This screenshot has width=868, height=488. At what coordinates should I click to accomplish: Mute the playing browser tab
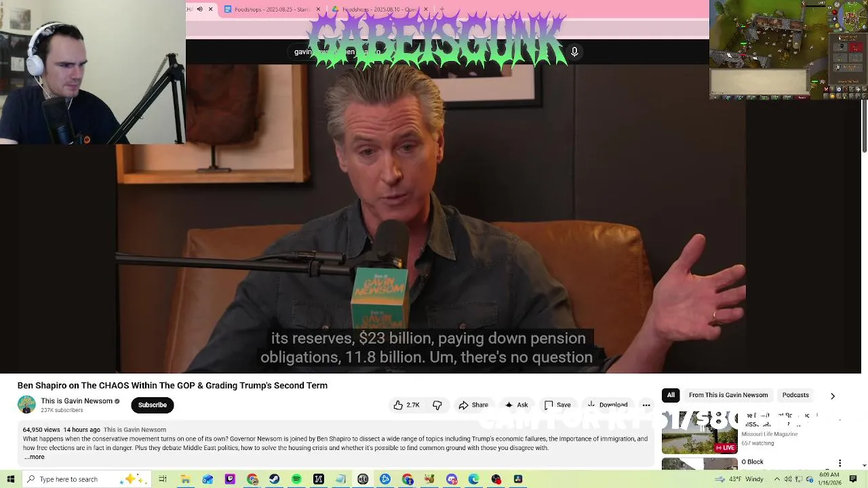point(199,9)
